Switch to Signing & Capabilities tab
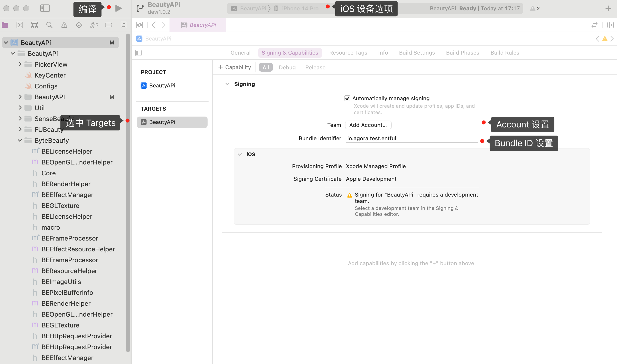 point(290,53)
